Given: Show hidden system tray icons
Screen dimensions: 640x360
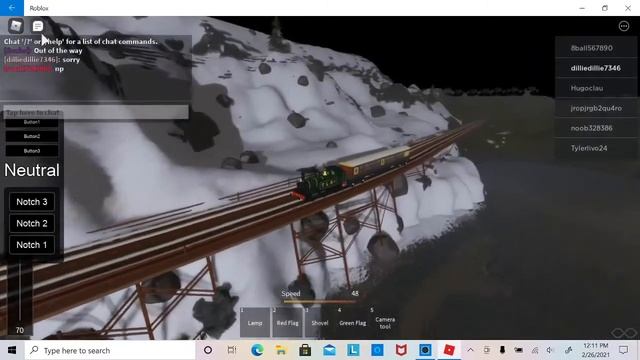Looking at the screenshot, I should [x=470, y=350].
